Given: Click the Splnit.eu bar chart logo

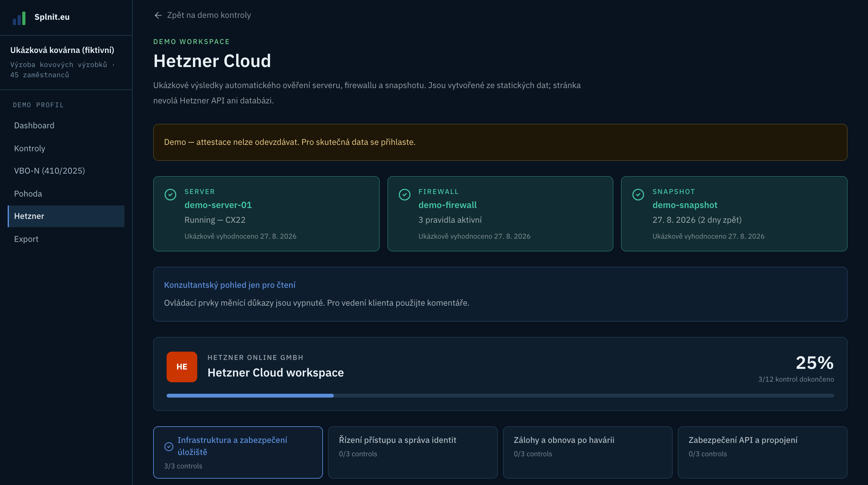Looking at the screenshot, I should coord(19,18).
